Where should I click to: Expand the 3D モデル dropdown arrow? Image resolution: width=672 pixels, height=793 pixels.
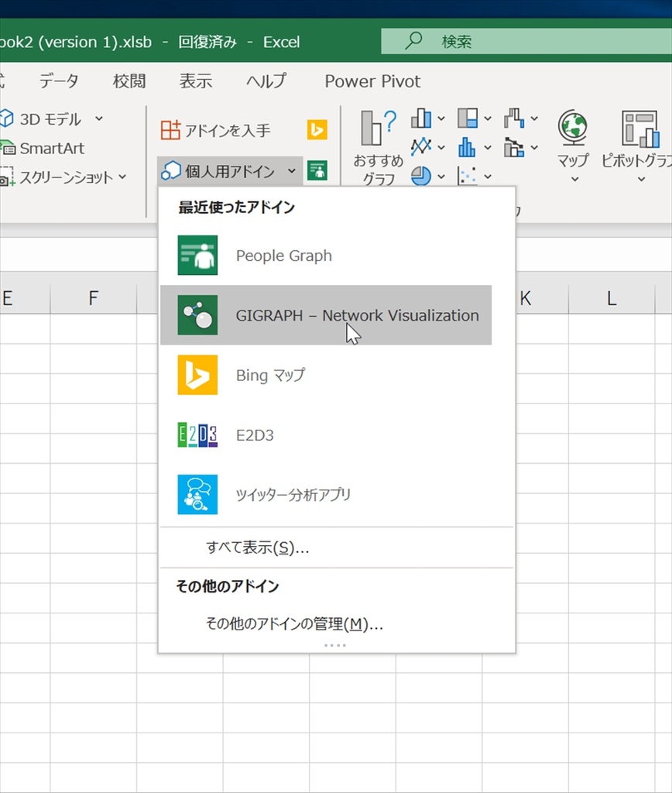(99, 118)
